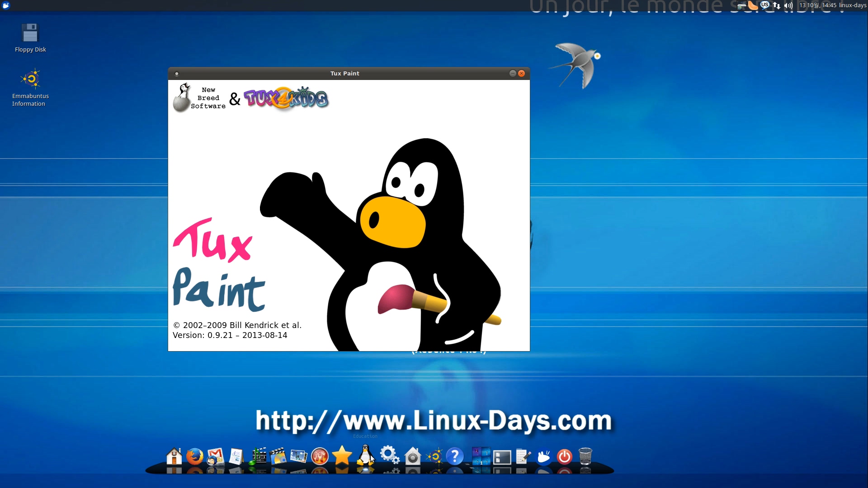868x488 pixels.
Task: Click the clock showing 14:45
Action: 818,5
